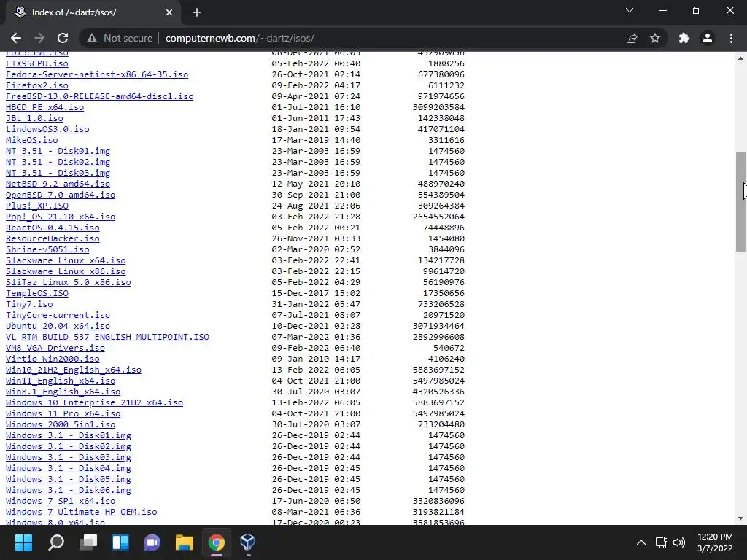This screenshot has width=747, height=560.
Task: Click Windows 3.1 - Disk04.img link
Action: tap(68, 469)
